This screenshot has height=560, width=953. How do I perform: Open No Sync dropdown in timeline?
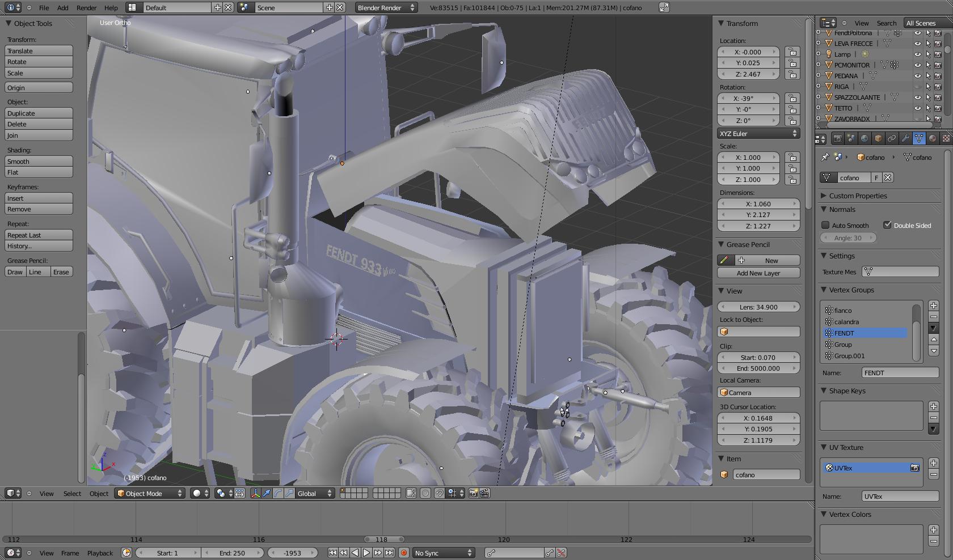pos(443,553)
